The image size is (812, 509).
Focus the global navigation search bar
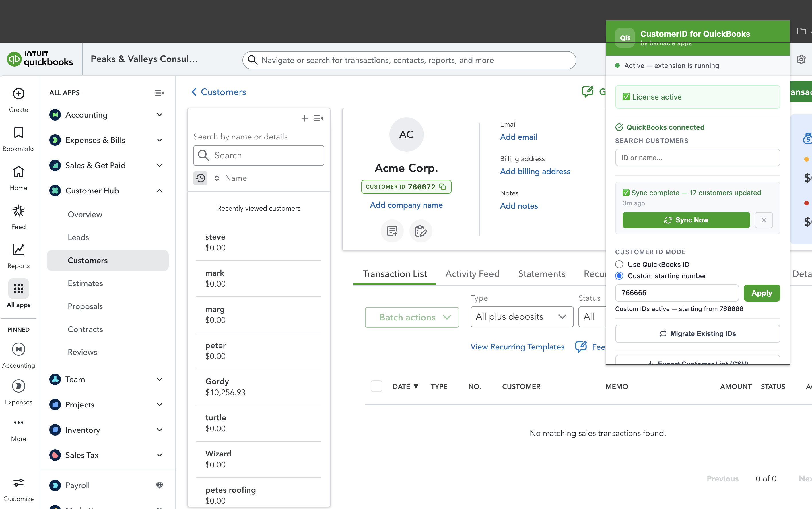click(409, 60)
